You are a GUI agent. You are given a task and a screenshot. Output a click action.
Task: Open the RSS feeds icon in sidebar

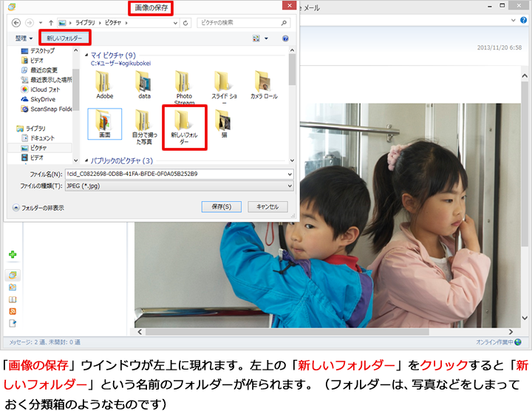13,311
